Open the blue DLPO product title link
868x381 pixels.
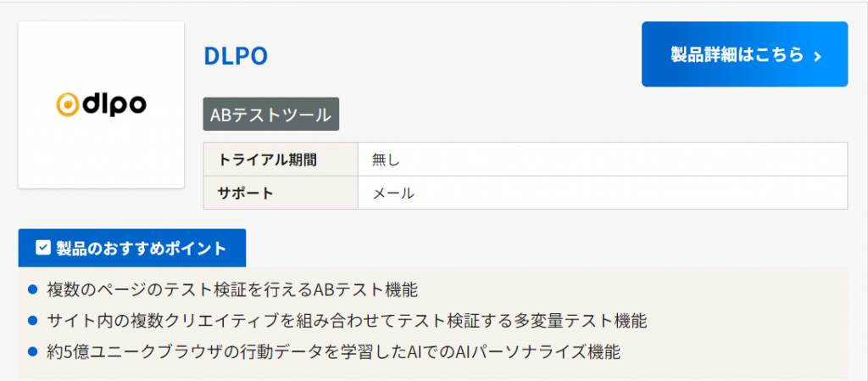coord(236,56)
